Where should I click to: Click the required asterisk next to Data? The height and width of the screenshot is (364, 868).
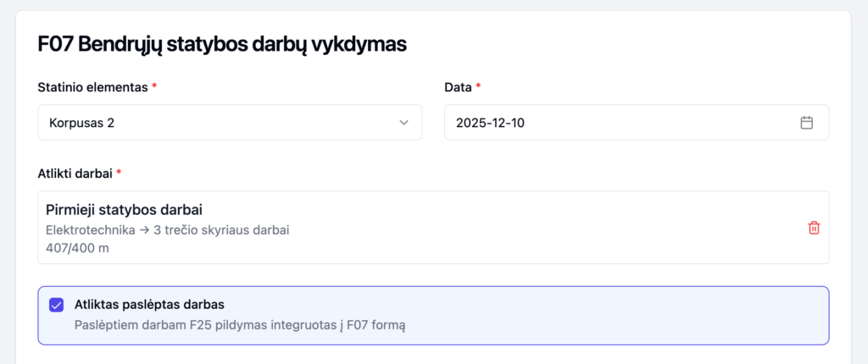click(478, 87)
